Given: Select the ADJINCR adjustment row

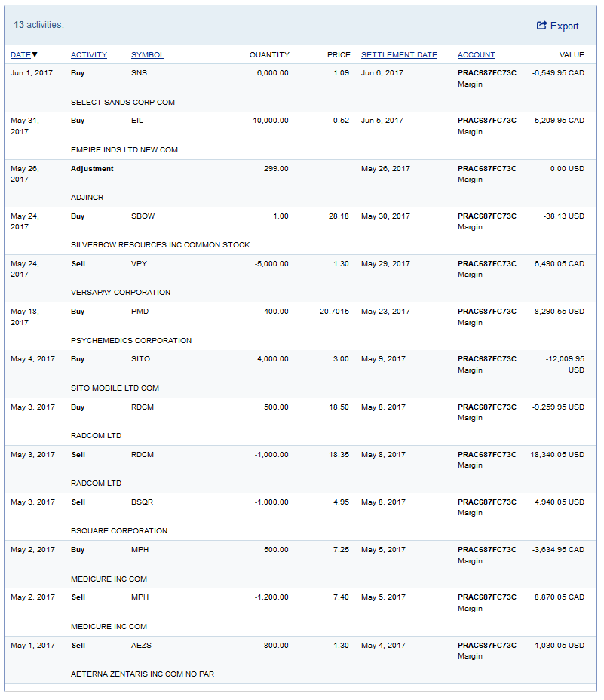Looking at the screenshot, I should 302,183.
